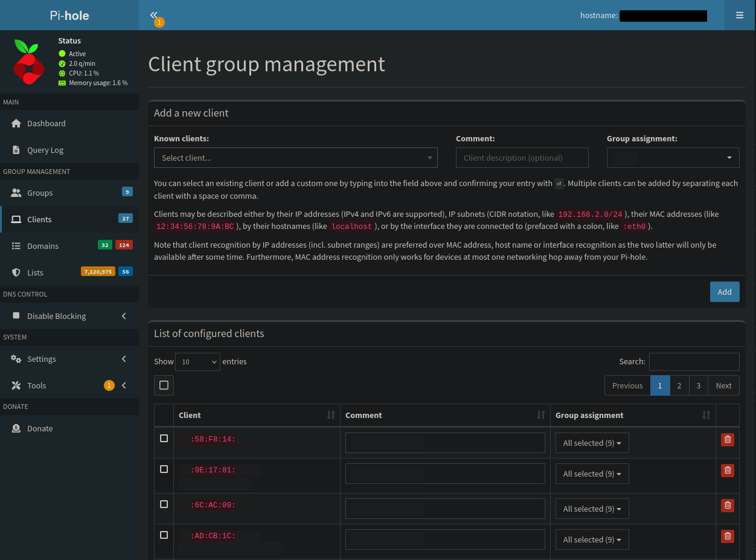Go to pagination page 3
Viewport: 756px width, 560px height.
coord(699,385)
